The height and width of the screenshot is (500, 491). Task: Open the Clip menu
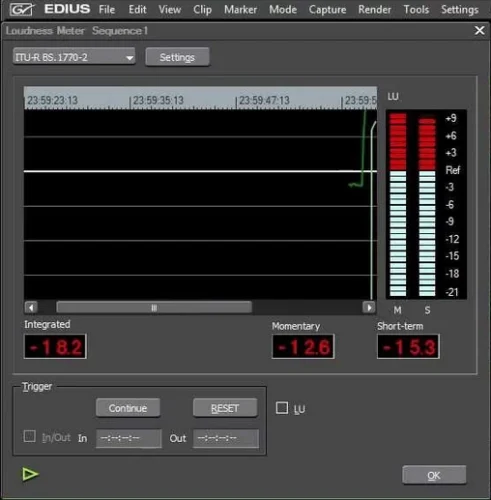tap(202, 10)
